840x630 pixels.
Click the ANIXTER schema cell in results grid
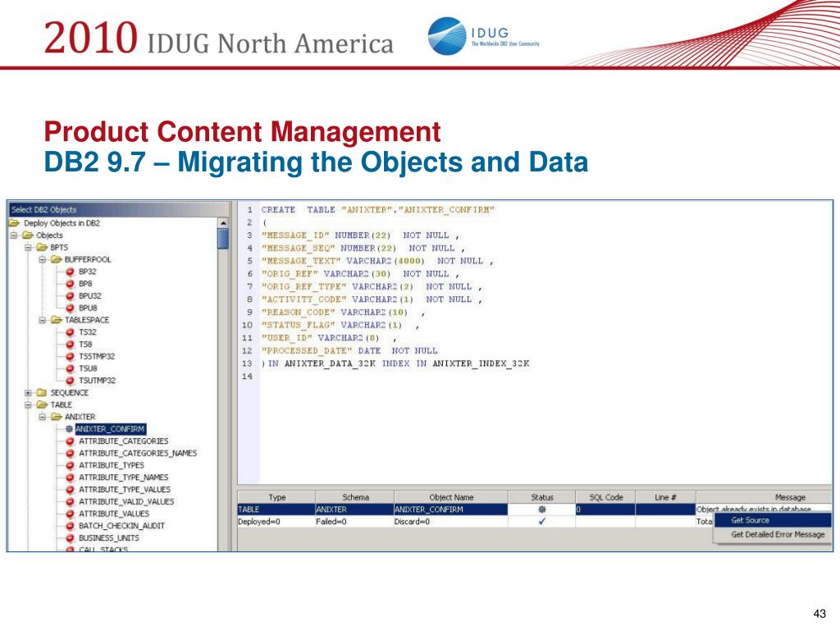coord(354,509)
